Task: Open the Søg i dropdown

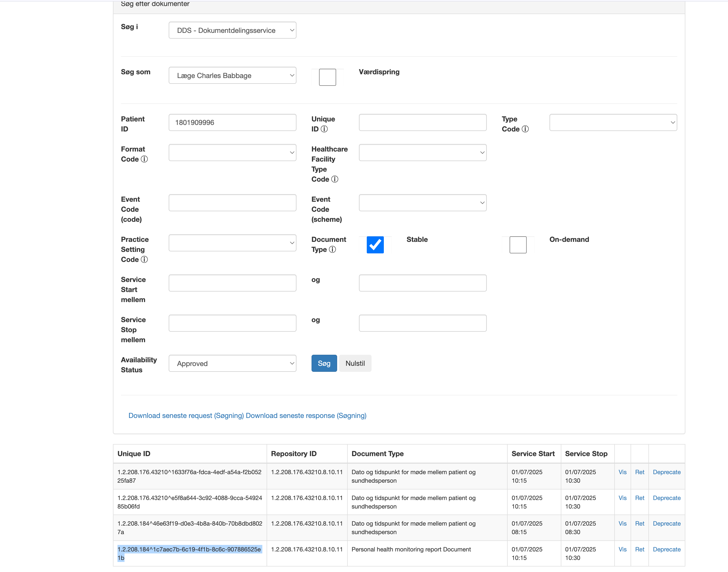Action: pos(232,30)
